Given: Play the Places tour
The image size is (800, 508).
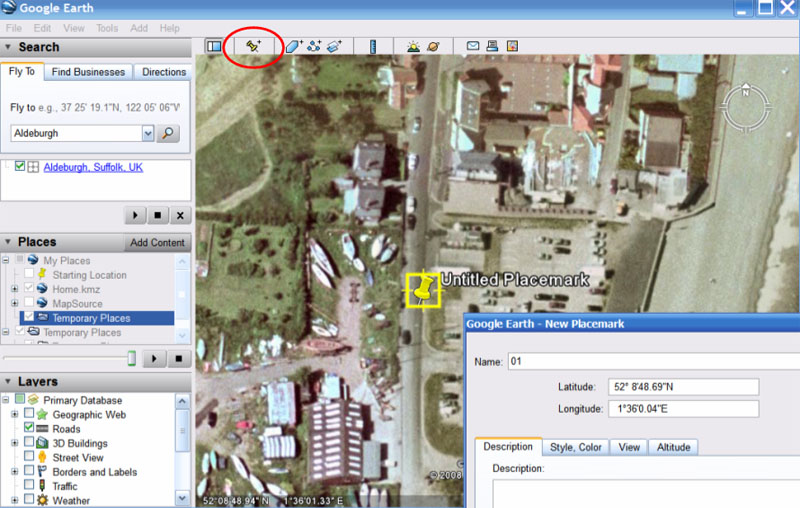Looking at the screenshot, I should coord(154,359).
